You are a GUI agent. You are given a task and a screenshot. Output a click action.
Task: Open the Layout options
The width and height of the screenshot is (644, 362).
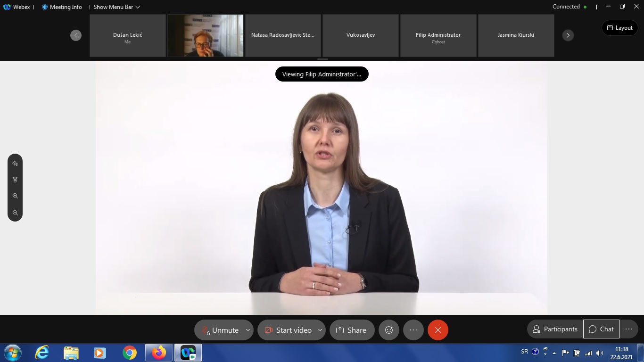tap(619, 28)
